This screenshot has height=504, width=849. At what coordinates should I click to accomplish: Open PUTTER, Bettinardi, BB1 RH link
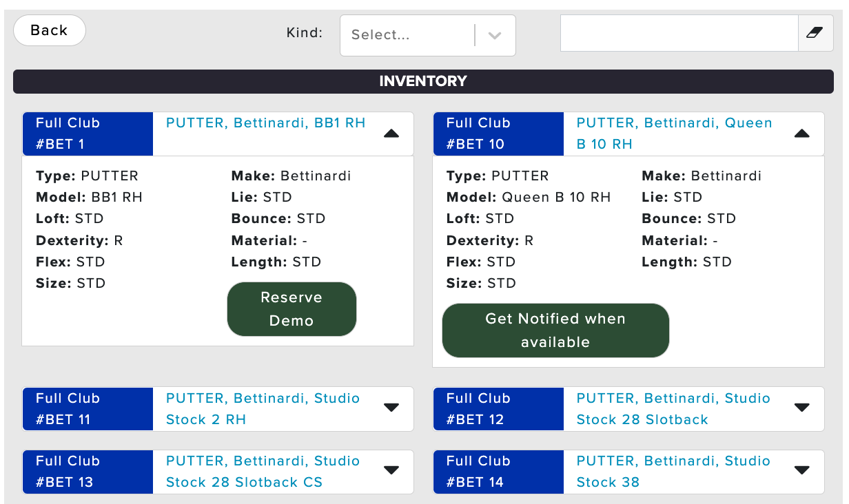point(266,123)
